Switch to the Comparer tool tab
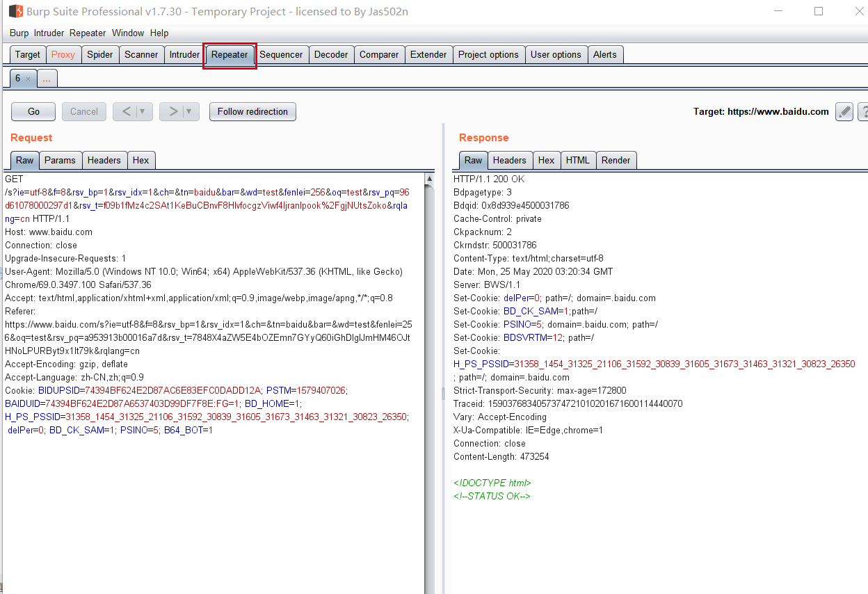868x594 pixels. 379,54
